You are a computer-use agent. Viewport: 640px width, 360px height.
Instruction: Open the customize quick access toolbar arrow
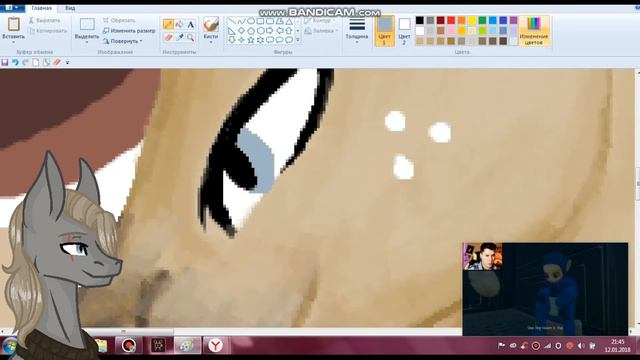(x=67, y=62)
